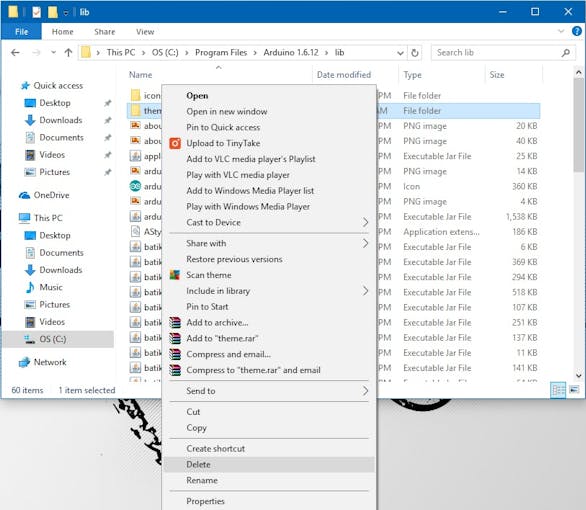Open quick access toolbar customize arrow
Viewport: 586px width, 510px height.
(66, 13)
